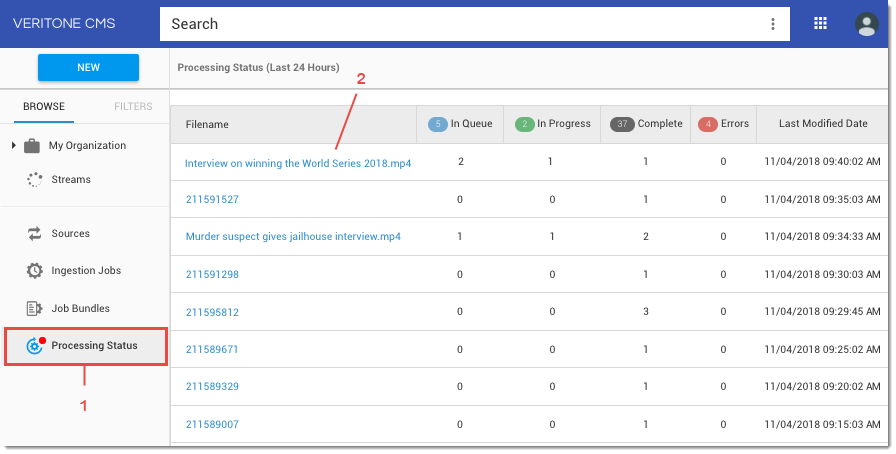Open Murder suspect jailhouse interview file

[293, 237]
